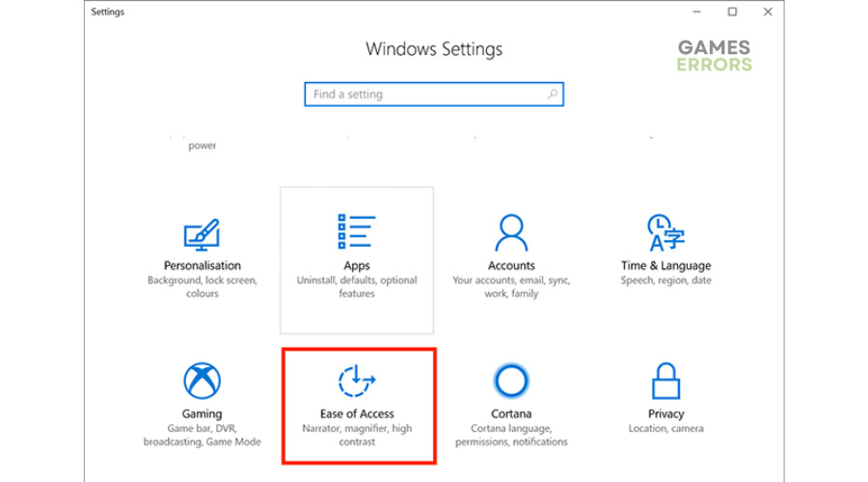The height and width of the screenshot is (482, 868).
Task: Open the Ease of Access icon
Action: (x=357, y=381)
